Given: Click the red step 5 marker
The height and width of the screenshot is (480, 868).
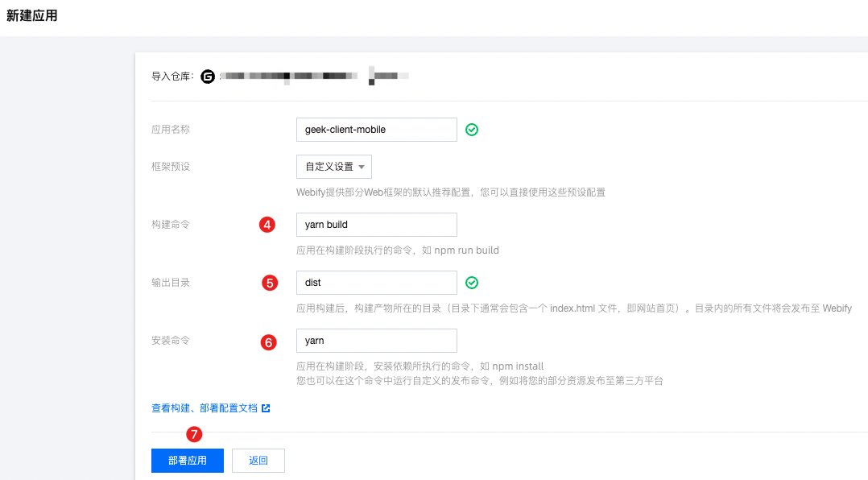Looking at the screenshot, I should click(x=270, y=283).
